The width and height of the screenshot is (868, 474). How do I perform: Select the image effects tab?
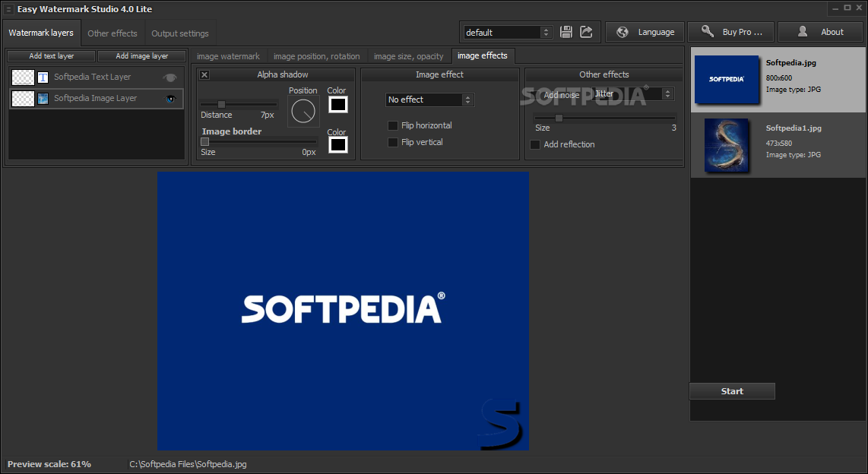(x=482, y=55)
